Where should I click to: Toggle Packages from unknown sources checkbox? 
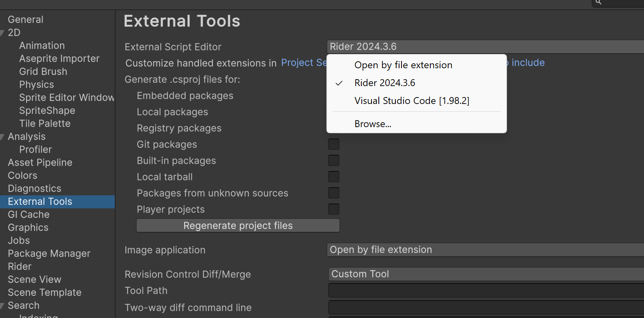click(x=334, y=193)
